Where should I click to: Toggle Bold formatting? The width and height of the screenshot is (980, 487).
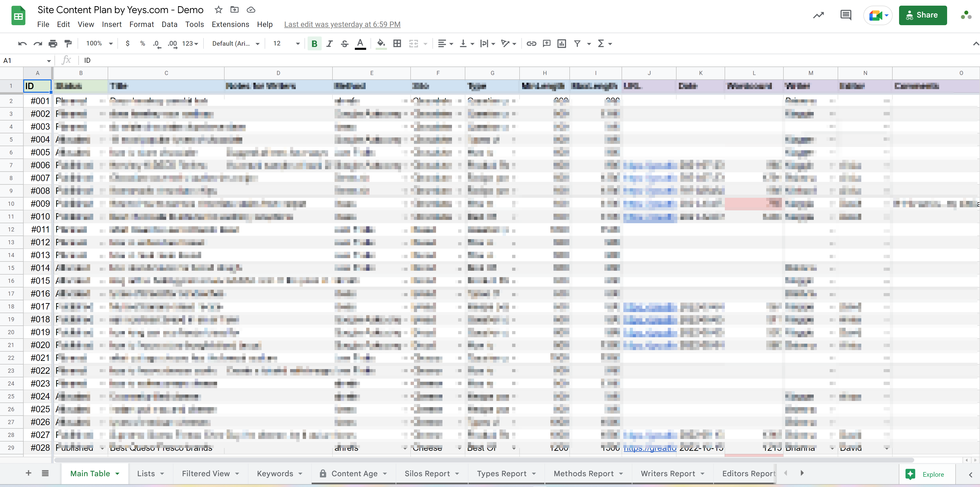point(314,44)
